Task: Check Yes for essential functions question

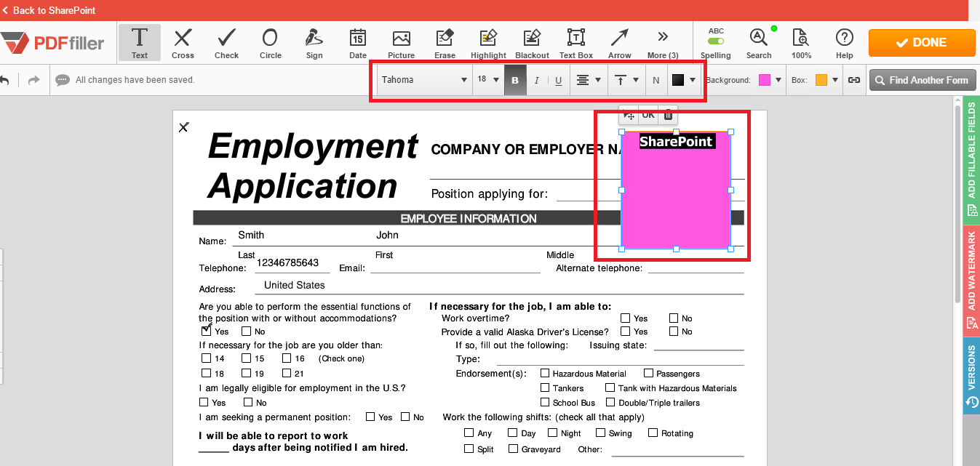Action: tap(206, 331)
